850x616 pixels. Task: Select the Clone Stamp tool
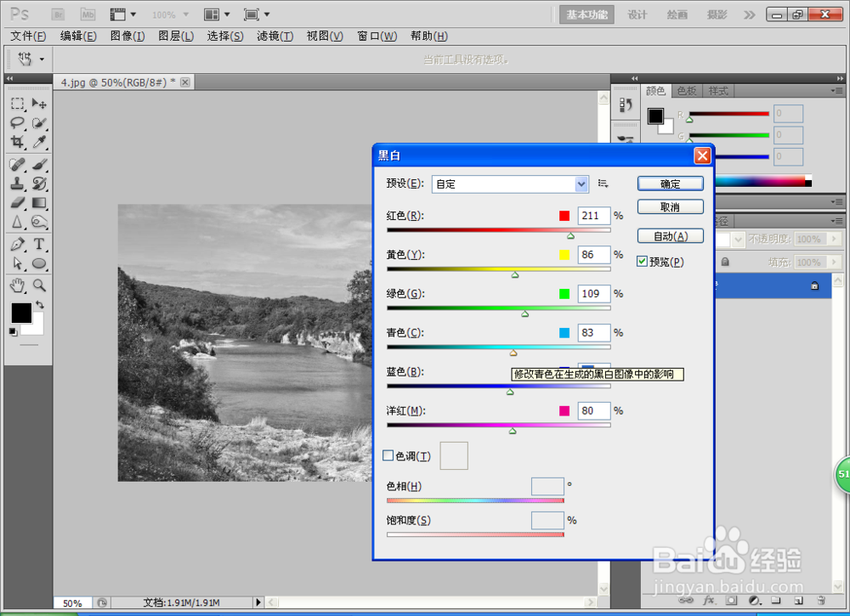(x=17, y=184)
